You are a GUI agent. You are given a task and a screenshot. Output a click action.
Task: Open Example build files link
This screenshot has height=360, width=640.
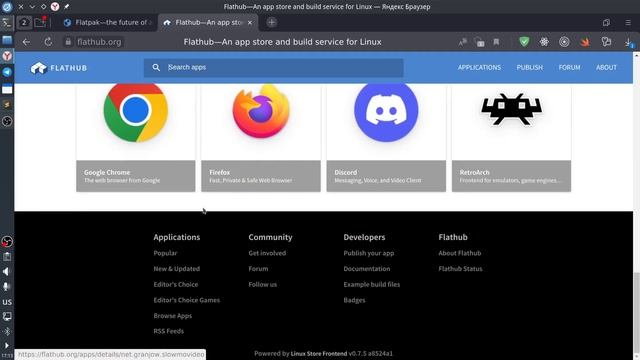pyautogui.click(x=371, y=284)
